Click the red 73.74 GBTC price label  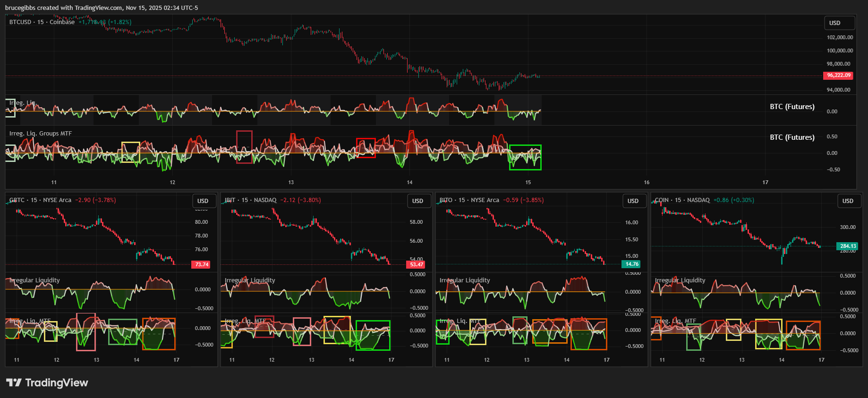[202, 264]
